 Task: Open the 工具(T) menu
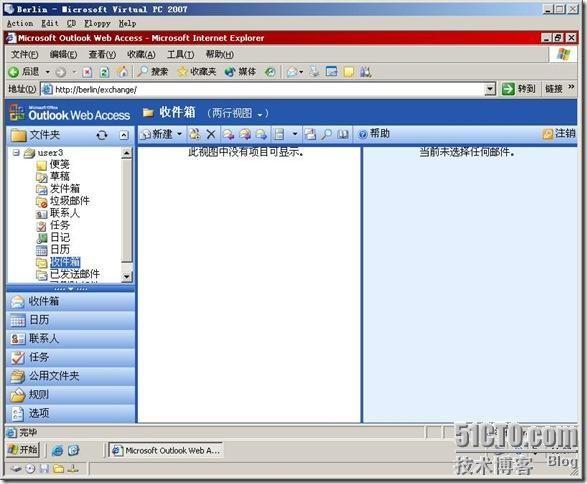click(180, 55)
